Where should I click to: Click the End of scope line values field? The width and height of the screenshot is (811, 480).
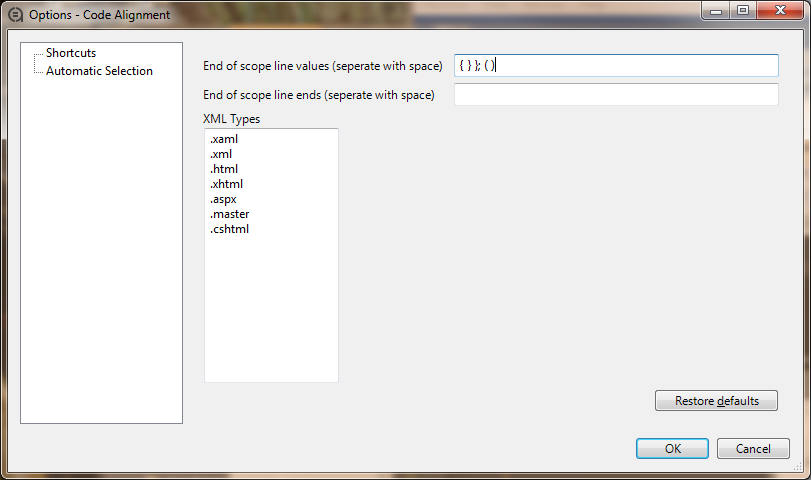click(x=616, y=66)
